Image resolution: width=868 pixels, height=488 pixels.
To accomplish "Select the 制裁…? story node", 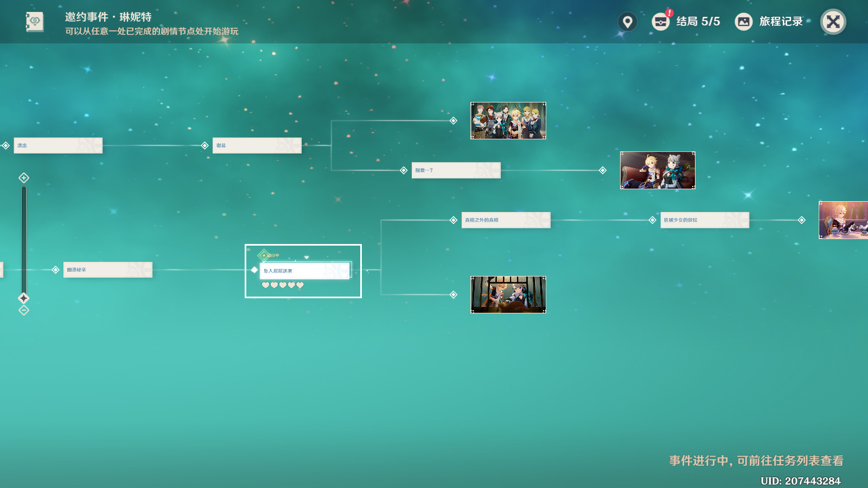I will click(x=456, y=170).
